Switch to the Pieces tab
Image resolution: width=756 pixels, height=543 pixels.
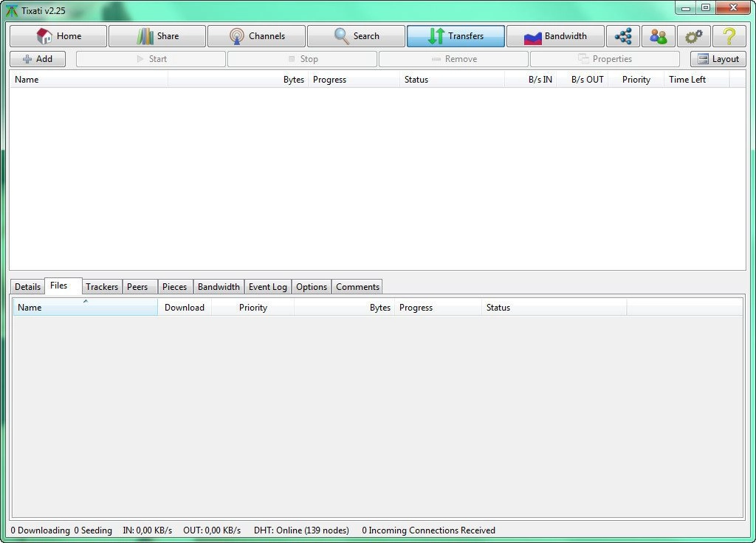point(175,287)
